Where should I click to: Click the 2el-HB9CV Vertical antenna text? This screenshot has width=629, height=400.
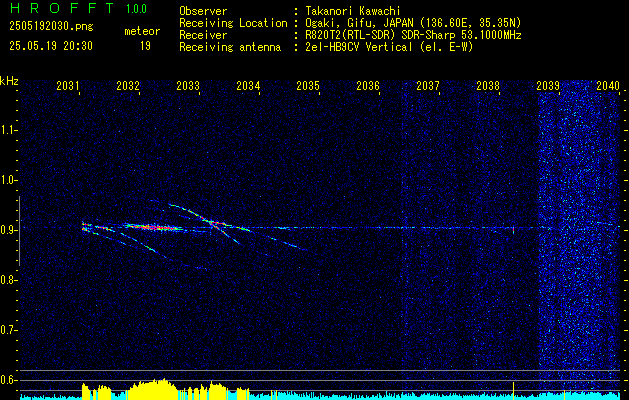click(389, 47)
